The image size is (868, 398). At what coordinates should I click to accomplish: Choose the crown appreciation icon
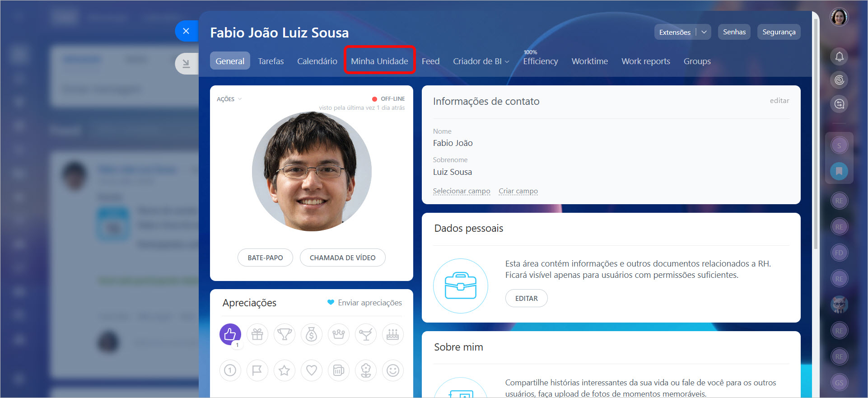339,334
